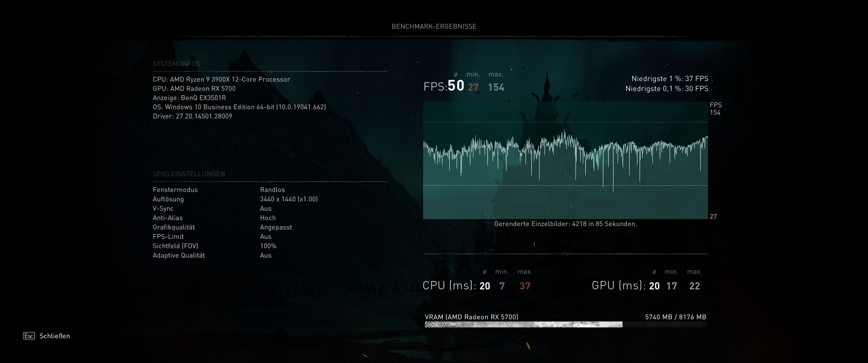Viewport: 868px width, 363px height.
Task: Click the FPS performance graph
Action: pos(566,162)
